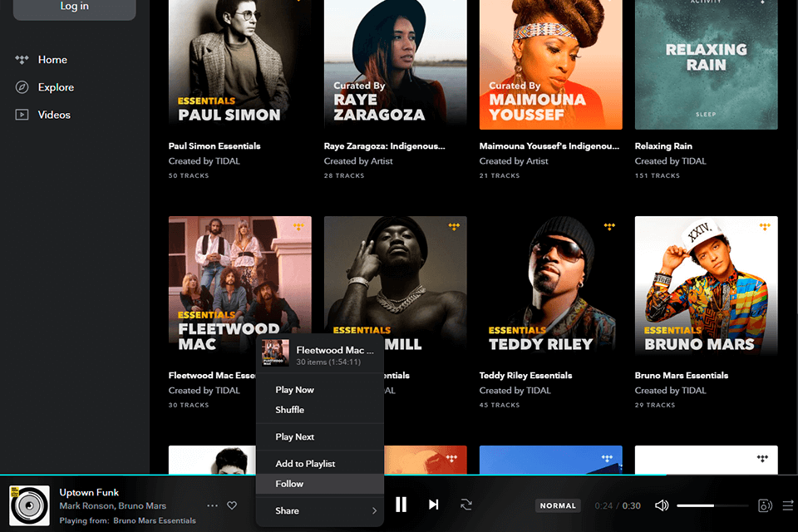Skip to the next track
798x532 pixels.
point(433,504)
